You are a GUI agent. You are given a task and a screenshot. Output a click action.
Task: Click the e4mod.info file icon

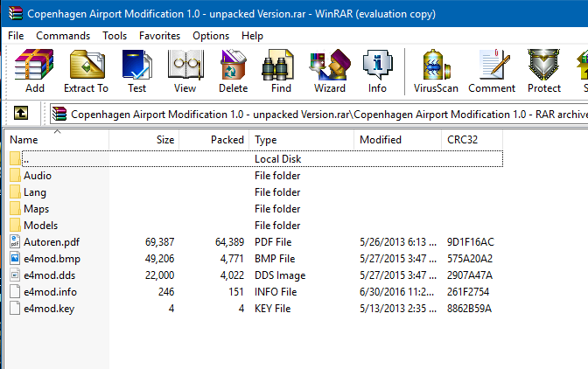(15, 291)
